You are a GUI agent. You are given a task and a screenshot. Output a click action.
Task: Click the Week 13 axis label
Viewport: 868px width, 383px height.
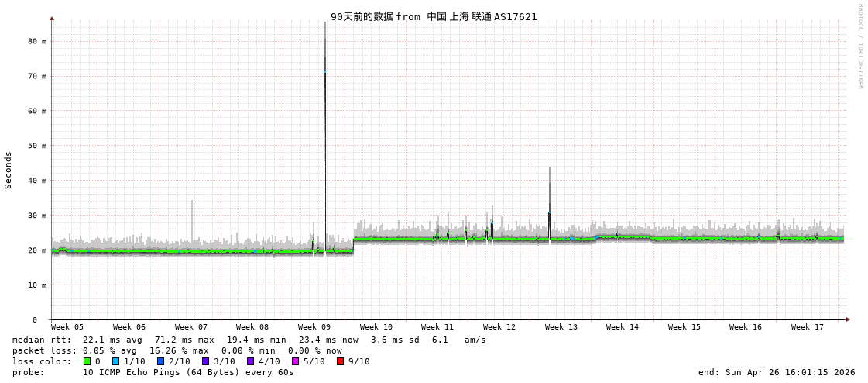click(561, 327)
